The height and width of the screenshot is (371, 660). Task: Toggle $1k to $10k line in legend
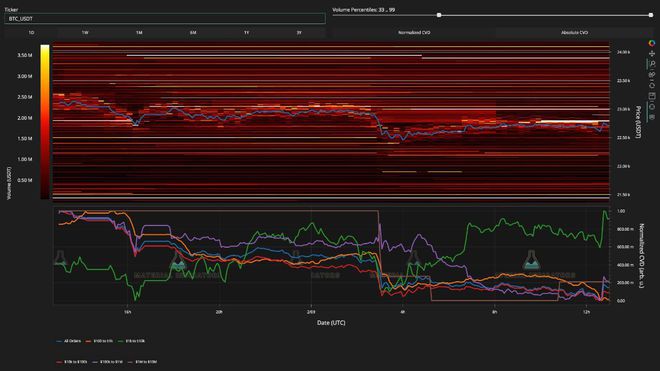click(131, 341)
